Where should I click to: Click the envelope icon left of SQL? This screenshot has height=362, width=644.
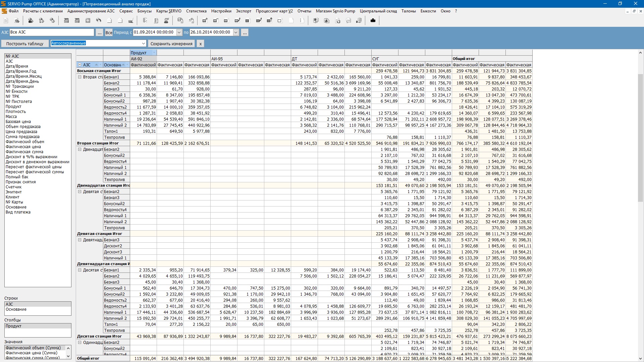120,21
